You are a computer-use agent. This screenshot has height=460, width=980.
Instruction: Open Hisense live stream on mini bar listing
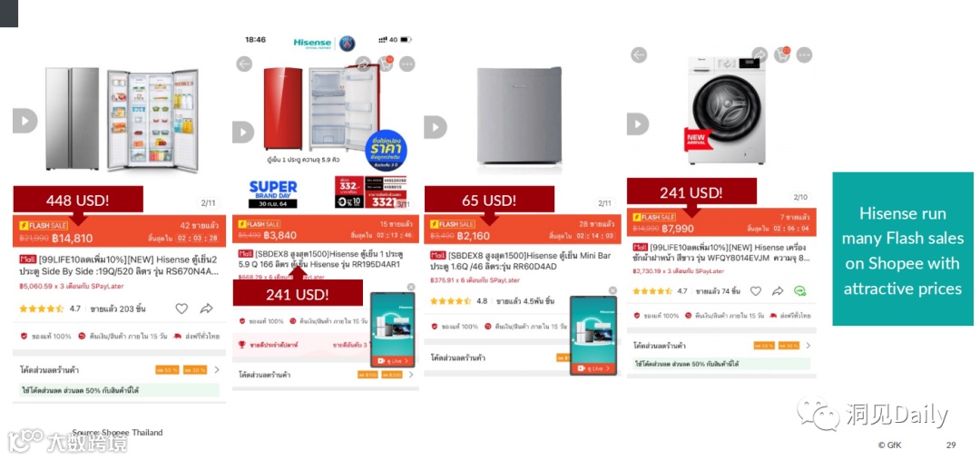point(593,368)
